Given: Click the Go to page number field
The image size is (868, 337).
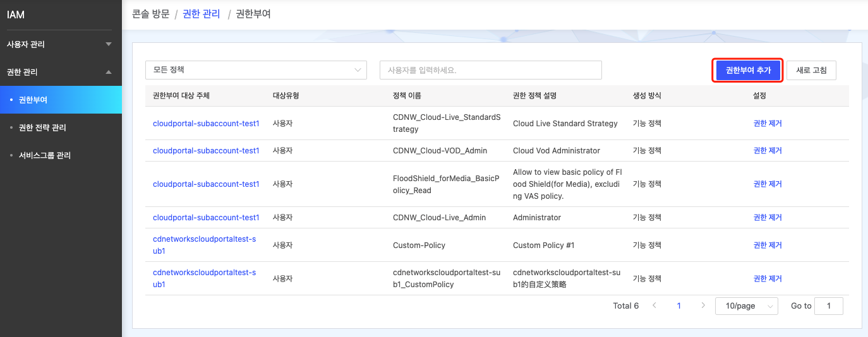Looking at the screenshot, I should (x=828, y=306).
